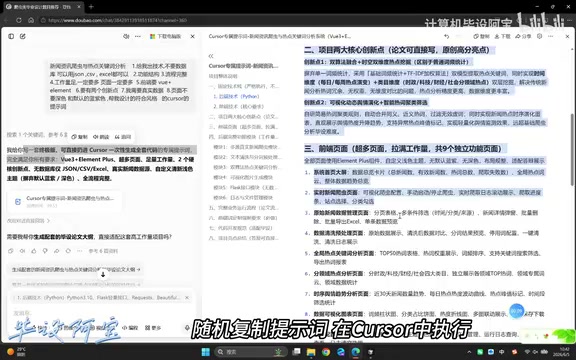576x360 pixels.
Task: Click the 生成配套的…毕设论文大纲 suggestion chip
Action: [76, 269]
